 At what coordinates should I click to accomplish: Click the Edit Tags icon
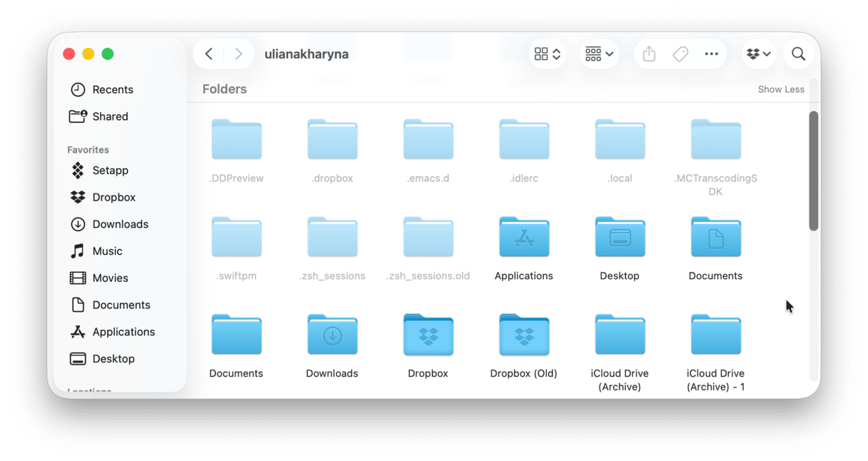pyautogui.click(x=680, y=54)
